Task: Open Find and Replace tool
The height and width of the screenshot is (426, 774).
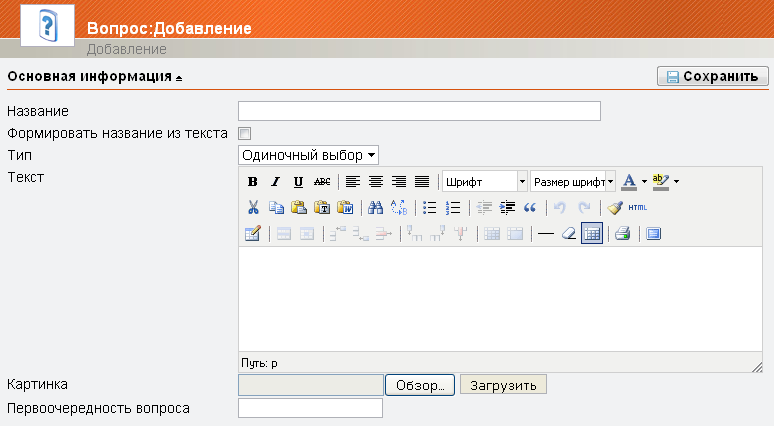Action: coord(399,207)
